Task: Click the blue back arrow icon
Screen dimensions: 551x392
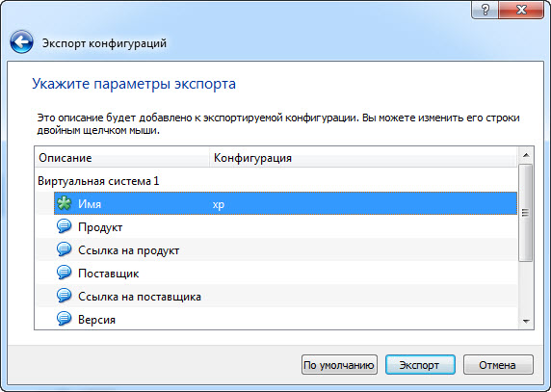Action: click(21, 41)
